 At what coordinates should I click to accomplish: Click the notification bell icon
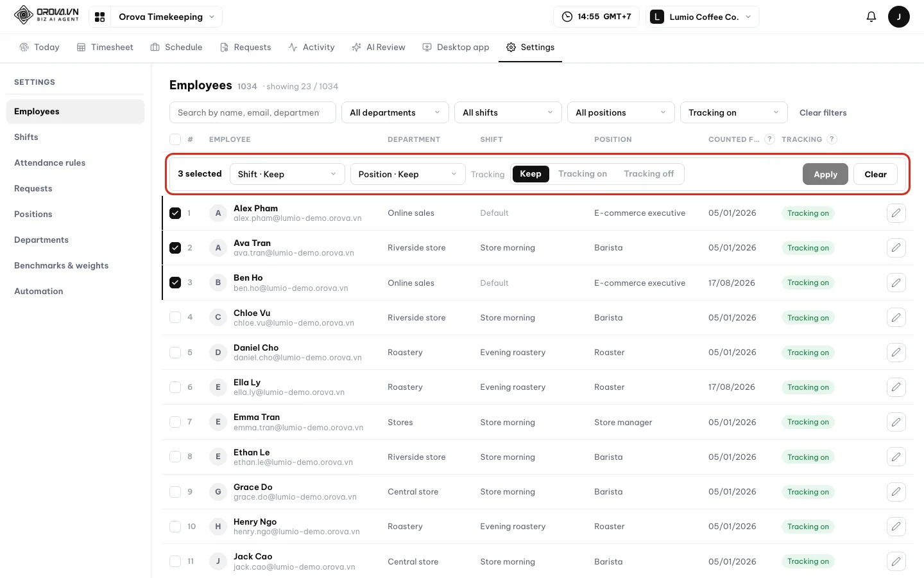[871, 17]
